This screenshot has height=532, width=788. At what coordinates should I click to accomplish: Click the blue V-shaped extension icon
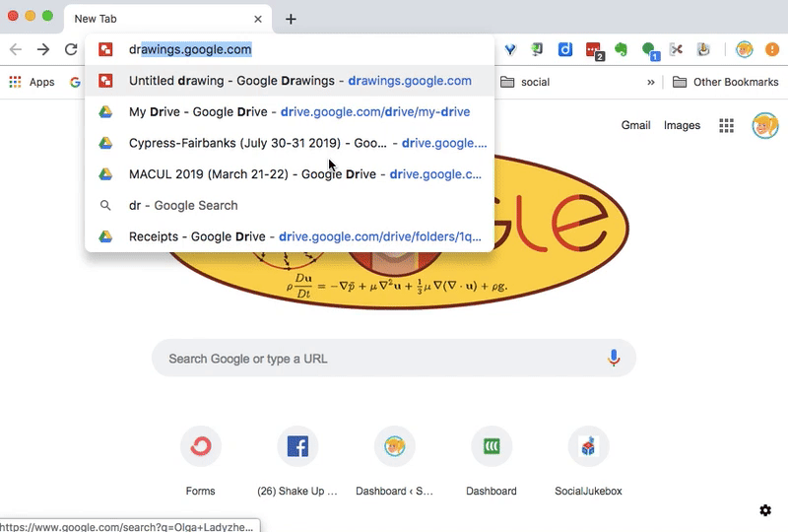510,49
